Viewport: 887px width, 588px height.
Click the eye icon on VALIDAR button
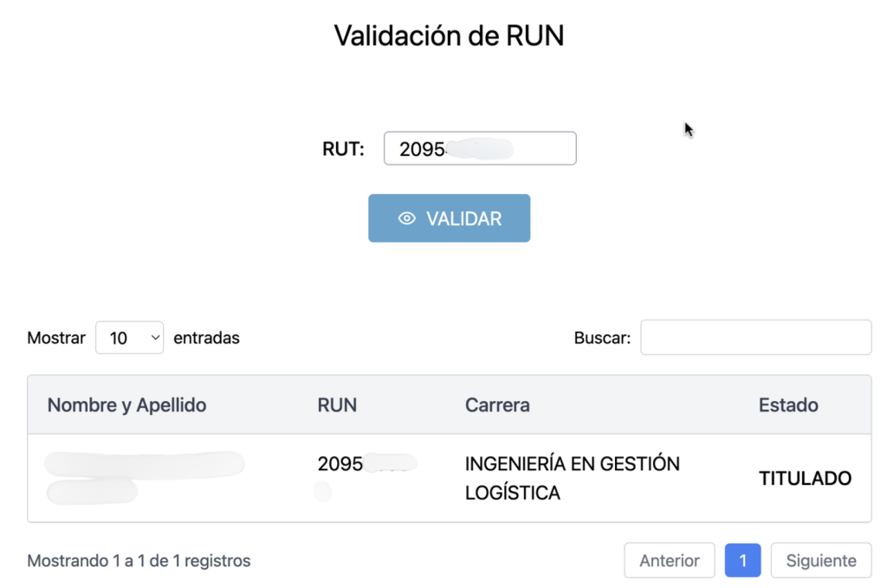click(x=406, y=219)
